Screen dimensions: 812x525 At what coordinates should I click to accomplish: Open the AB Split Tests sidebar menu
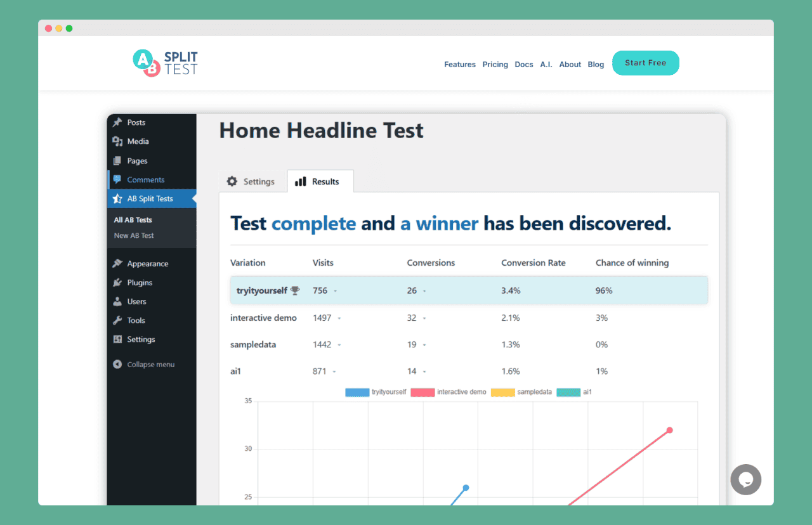point(150,198)
